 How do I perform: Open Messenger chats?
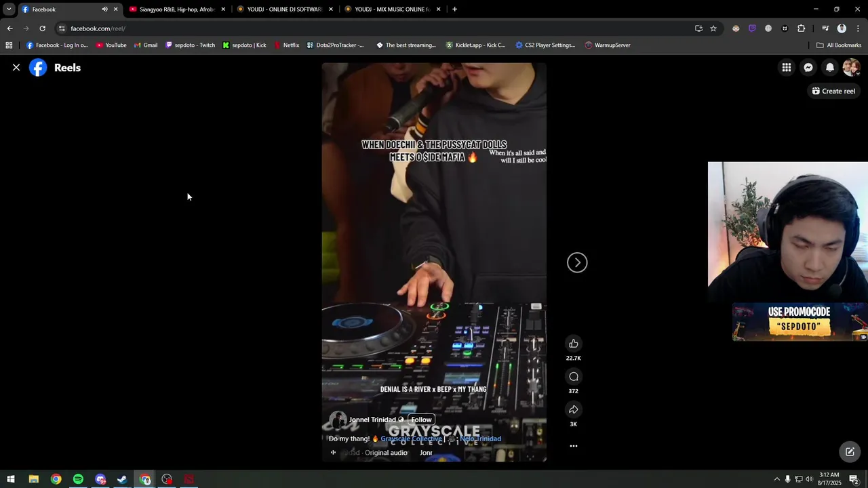(x=808, y=68)
